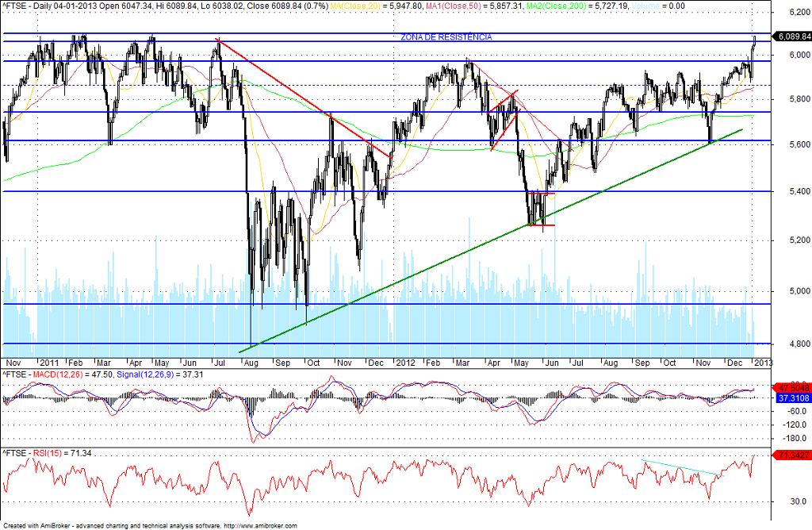Image resolution: width=812 pixels, height=530 pixels.
Task: Click the 5,800 price axis label
Action: pos(800,99)
